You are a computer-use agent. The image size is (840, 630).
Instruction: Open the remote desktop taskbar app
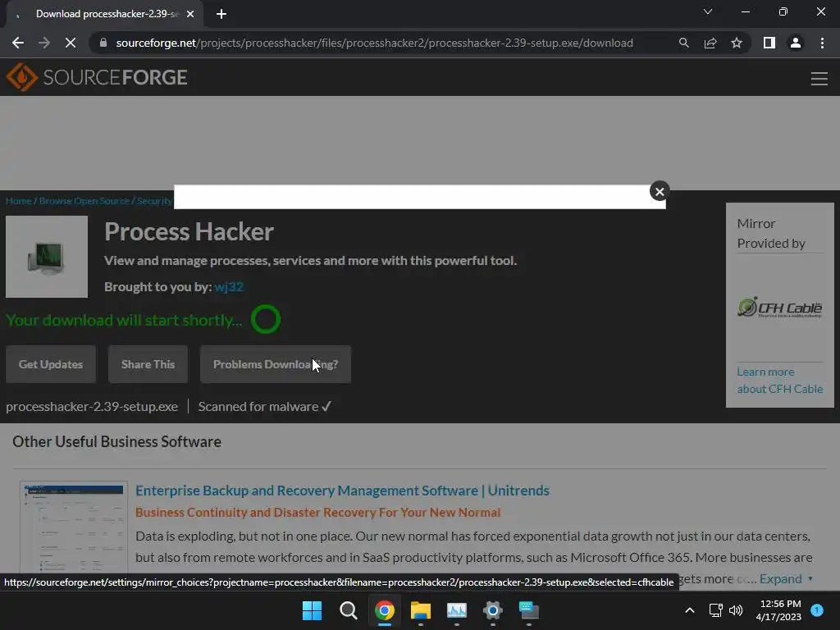529,610
